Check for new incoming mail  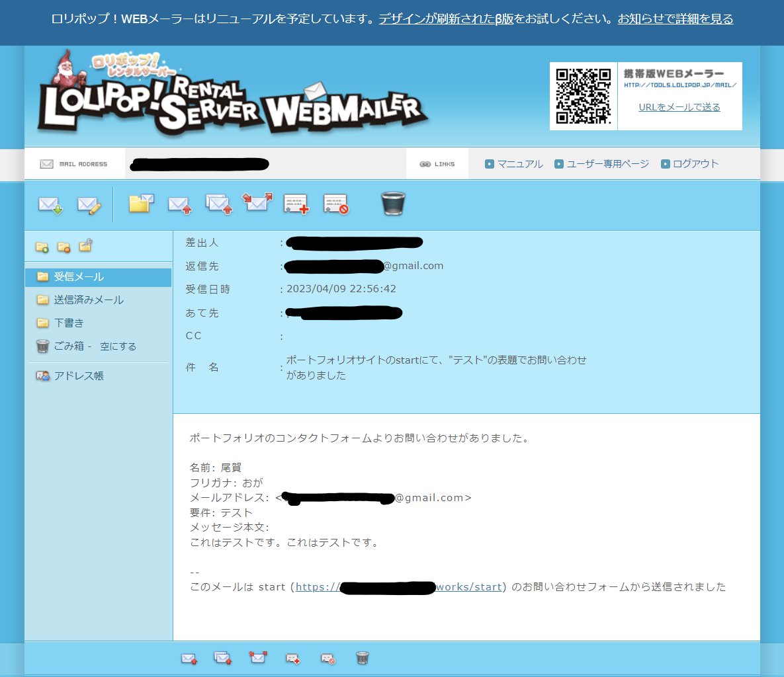click(x=50, y=205)
